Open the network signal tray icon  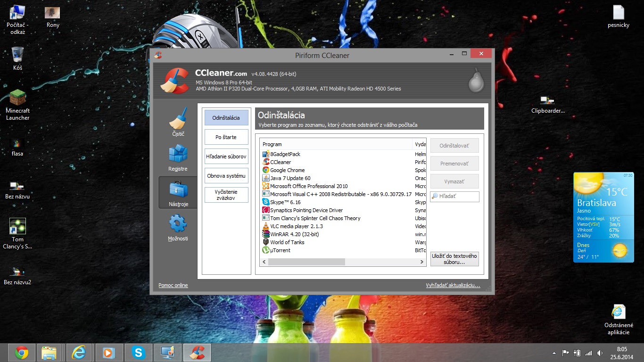click(x=588, y=353)
